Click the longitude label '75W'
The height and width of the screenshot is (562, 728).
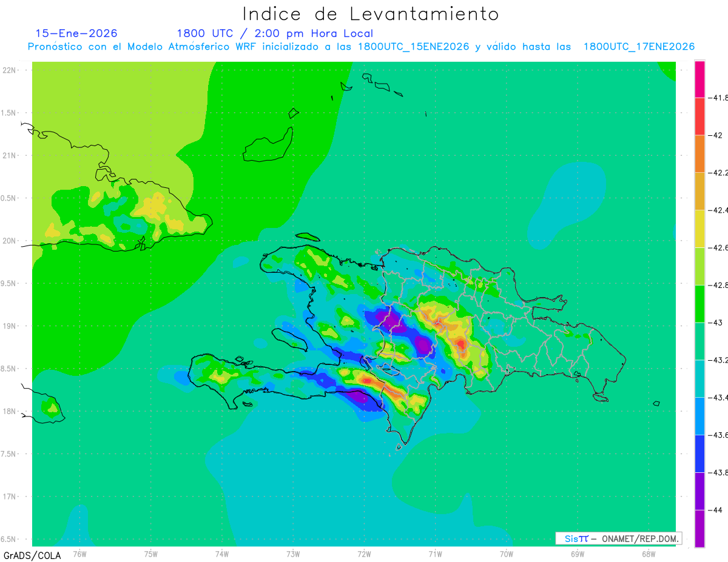[x=151, y=554]
